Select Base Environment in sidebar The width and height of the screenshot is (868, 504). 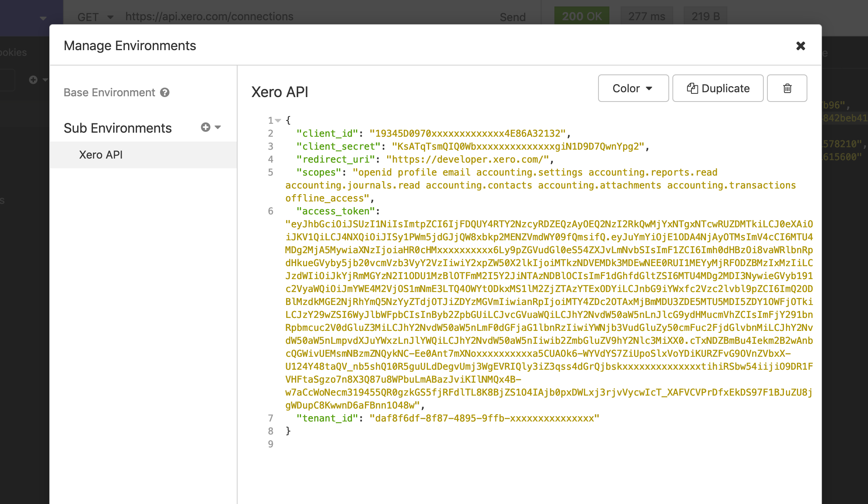point(109,93)
